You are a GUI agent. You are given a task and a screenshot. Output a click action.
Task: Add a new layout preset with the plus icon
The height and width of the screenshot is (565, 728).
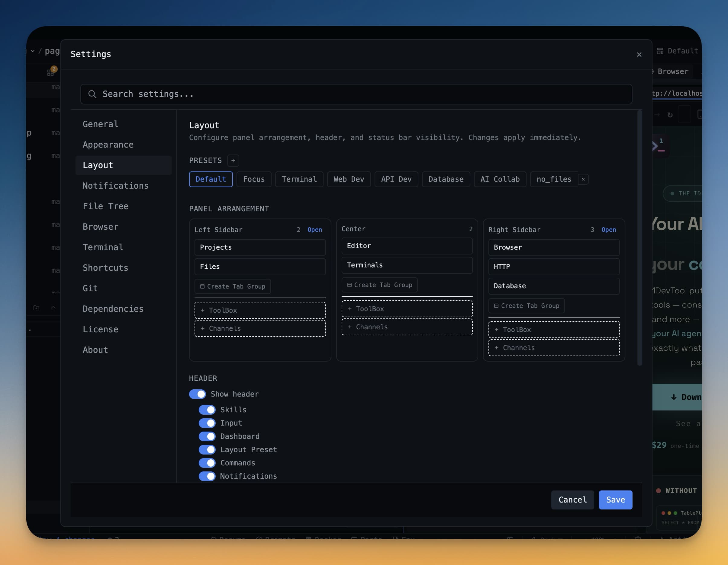click(233, 161)
